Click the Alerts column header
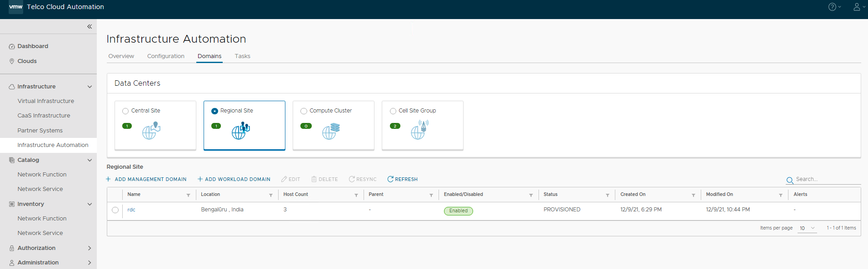Image resolution: width=868 pixels, height=269 pixels. point(800,195)
